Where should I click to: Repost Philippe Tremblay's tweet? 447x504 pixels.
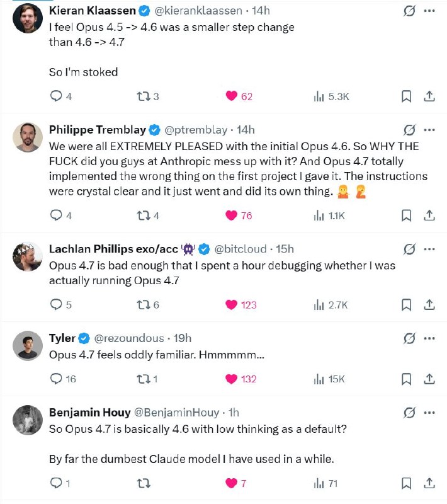pos(144,215)
